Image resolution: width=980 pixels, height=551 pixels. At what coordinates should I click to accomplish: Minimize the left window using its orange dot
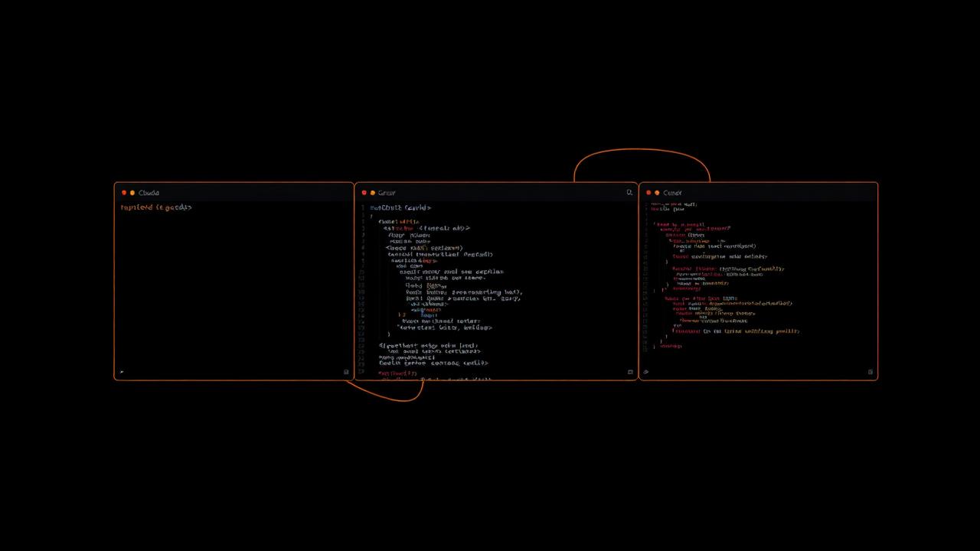coord(132,193)
